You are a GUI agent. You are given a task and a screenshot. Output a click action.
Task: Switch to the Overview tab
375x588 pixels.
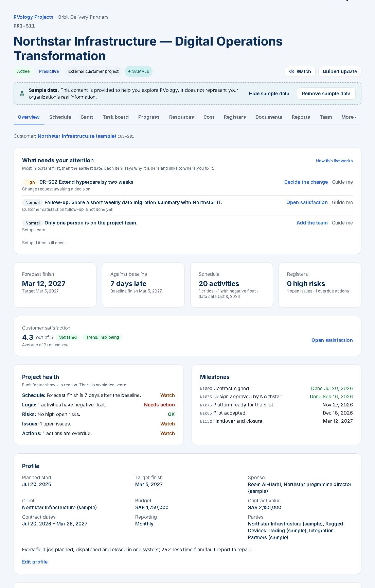pos(29,117)
